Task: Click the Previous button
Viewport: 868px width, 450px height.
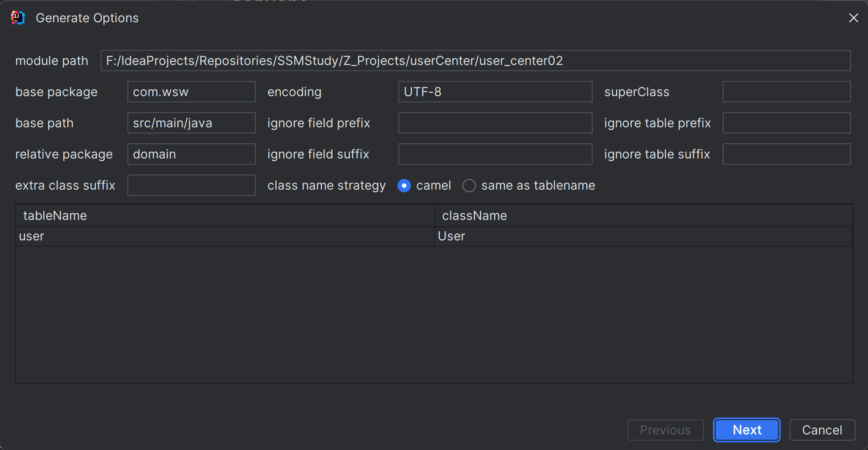Action: tap(665, 430)
